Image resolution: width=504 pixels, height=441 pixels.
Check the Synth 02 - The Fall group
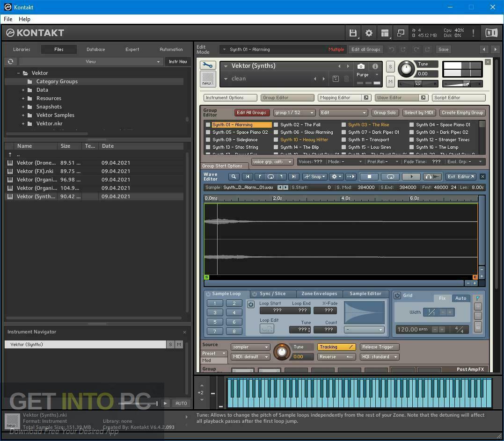click(276, 124)
